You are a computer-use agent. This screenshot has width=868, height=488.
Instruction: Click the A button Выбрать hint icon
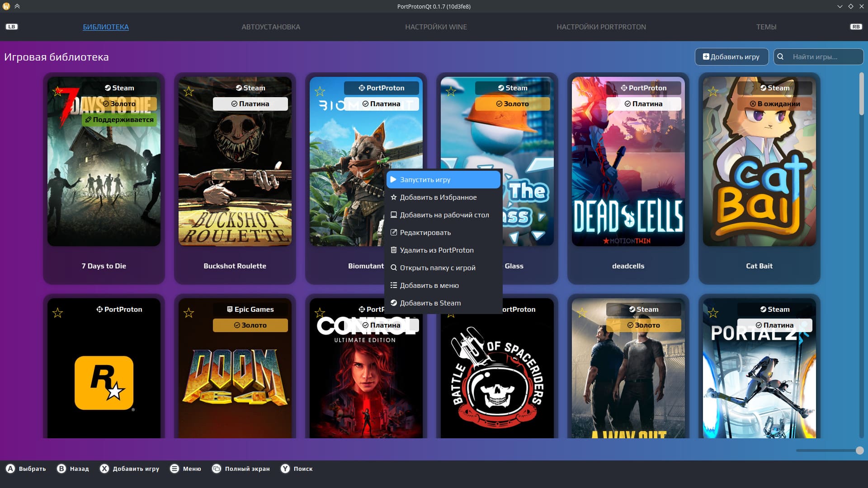tap(10, 469)
